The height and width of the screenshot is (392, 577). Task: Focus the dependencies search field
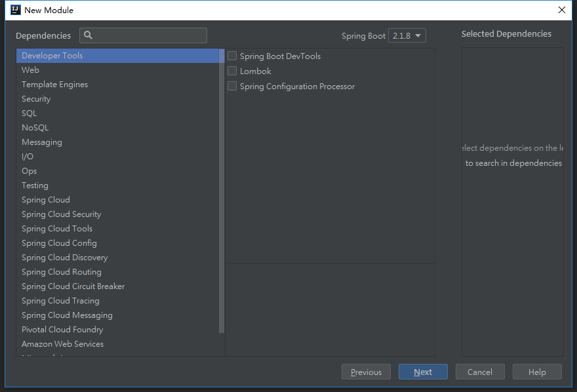coord(143,35)
